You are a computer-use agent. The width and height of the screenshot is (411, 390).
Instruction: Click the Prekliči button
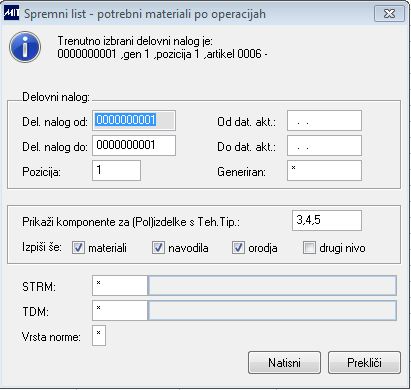tap(364, 362)
